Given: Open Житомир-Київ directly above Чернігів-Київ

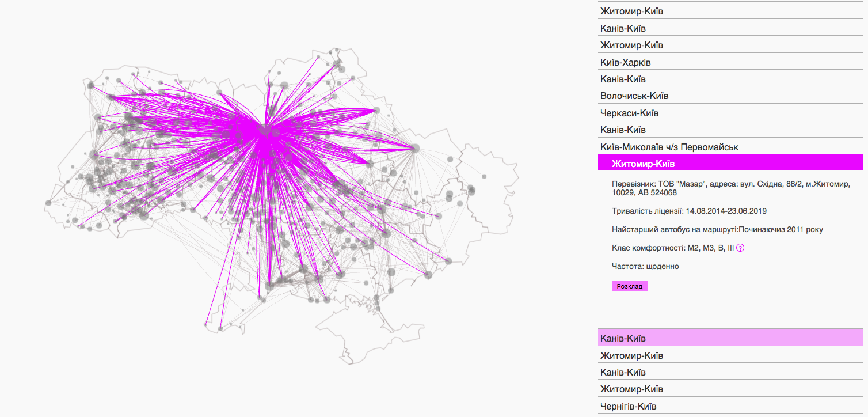Looking at the screenshot, I should click(x=631, y=389).
